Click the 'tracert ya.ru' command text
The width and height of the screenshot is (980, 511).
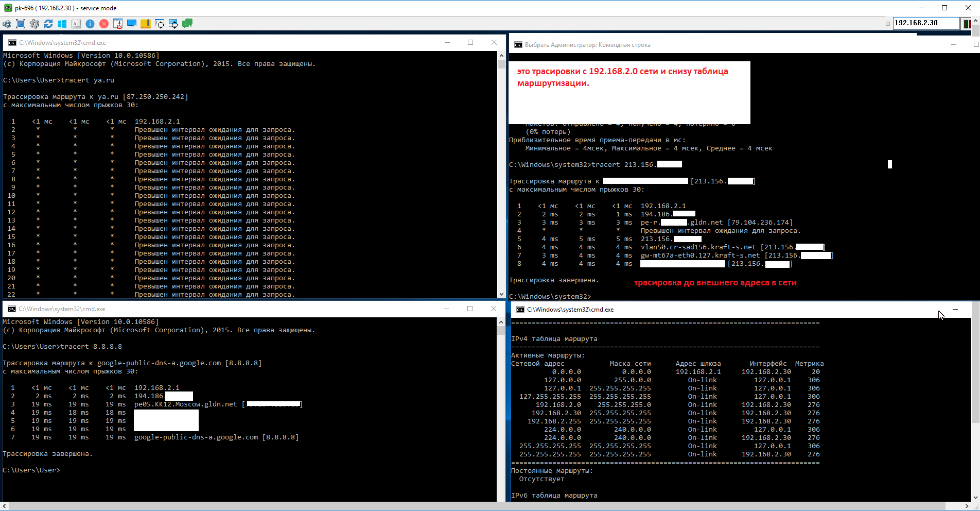pyautogui.click(x=87, y=80)
